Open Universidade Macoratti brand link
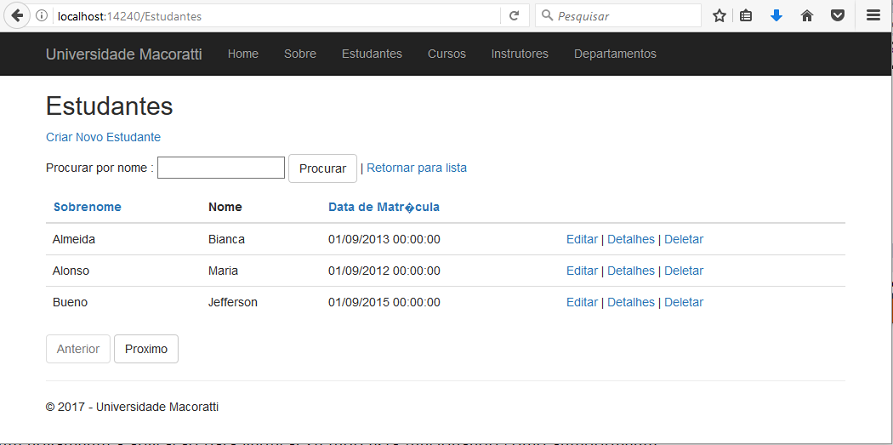This screenshot has height=445, width=893. pyautogui.click(x=124, y=54)
